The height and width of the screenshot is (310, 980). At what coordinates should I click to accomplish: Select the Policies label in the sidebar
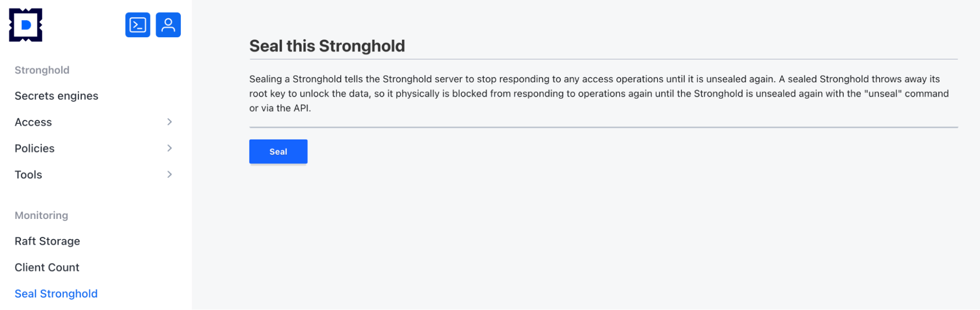34,148
